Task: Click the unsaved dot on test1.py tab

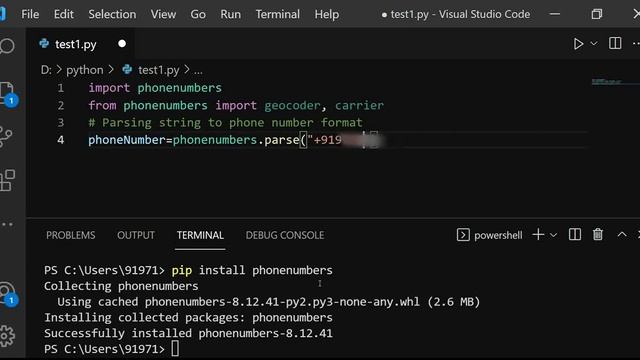Action: point(122,44)
